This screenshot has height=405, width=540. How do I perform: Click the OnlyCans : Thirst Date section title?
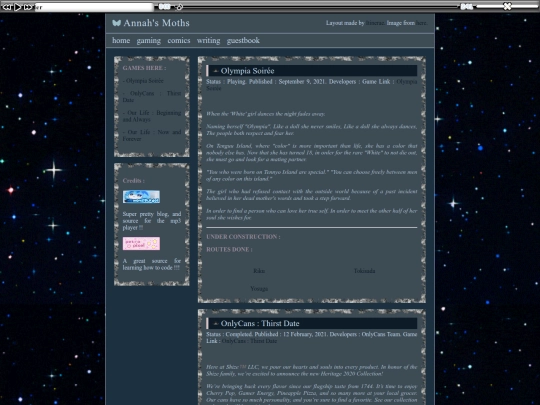(260, 324)
